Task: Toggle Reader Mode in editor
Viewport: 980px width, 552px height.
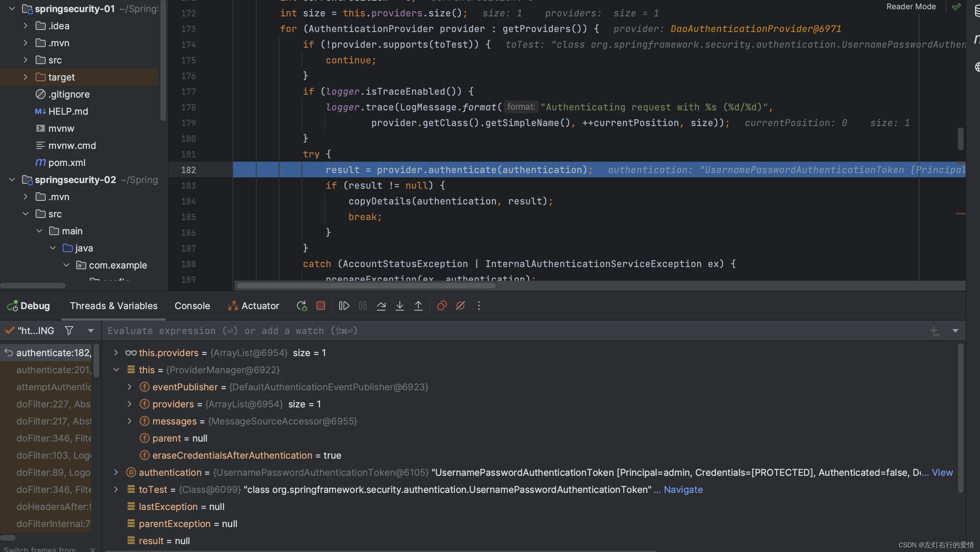Action: tap(911, 6)
